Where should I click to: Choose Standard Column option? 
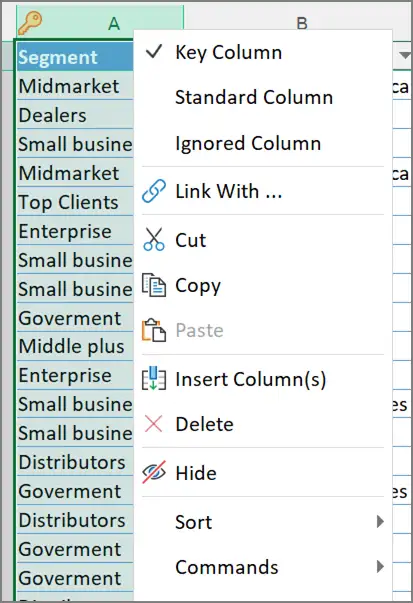[263, 97]
